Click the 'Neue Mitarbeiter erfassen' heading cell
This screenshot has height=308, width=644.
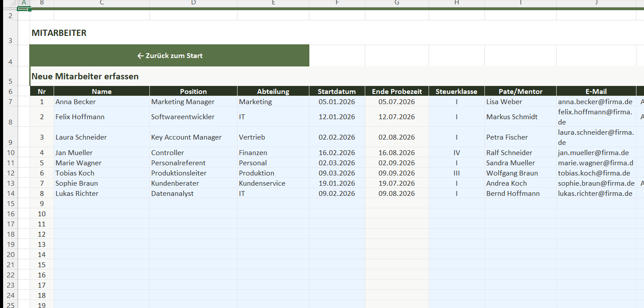pyautogui.click(x=85, y=77)
